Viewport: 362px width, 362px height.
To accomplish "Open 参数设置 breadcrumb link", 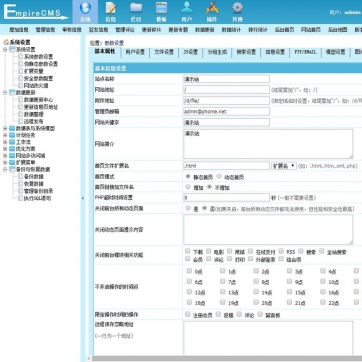I will click(114, 43).
